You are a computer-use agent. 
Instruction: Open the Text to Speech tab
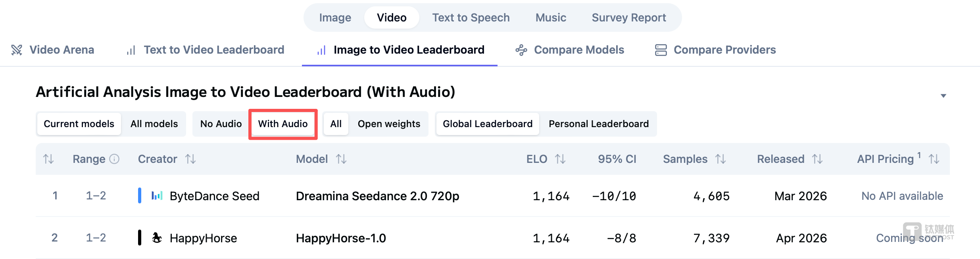[x=471, y=18]
